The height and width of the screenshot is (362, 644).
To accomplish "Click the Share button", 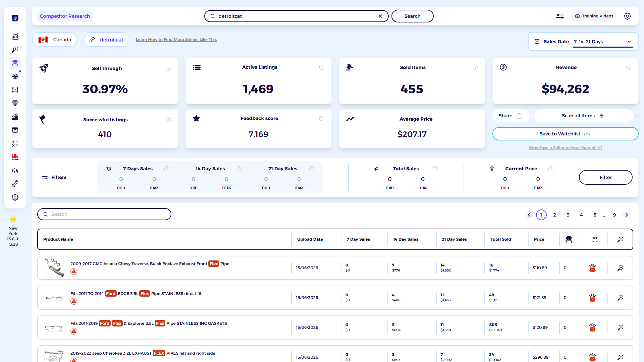I will (x=511, y=116).
